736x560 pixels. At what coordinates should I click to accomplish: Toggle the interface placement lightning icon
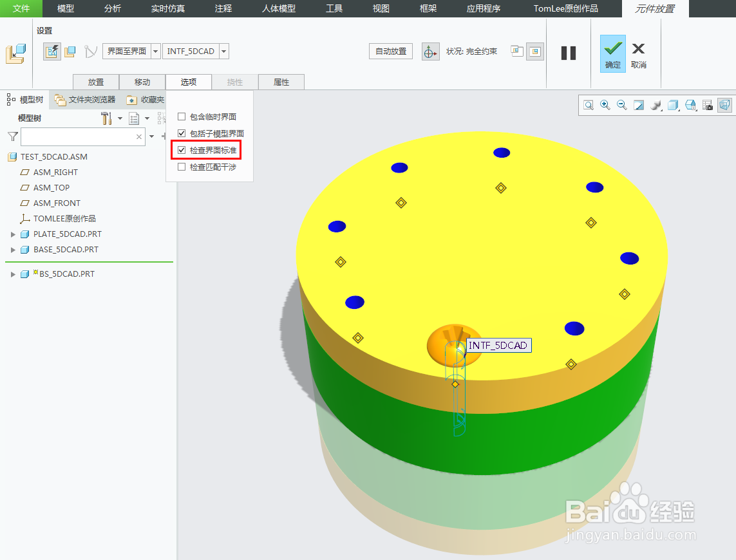(52, 51)
